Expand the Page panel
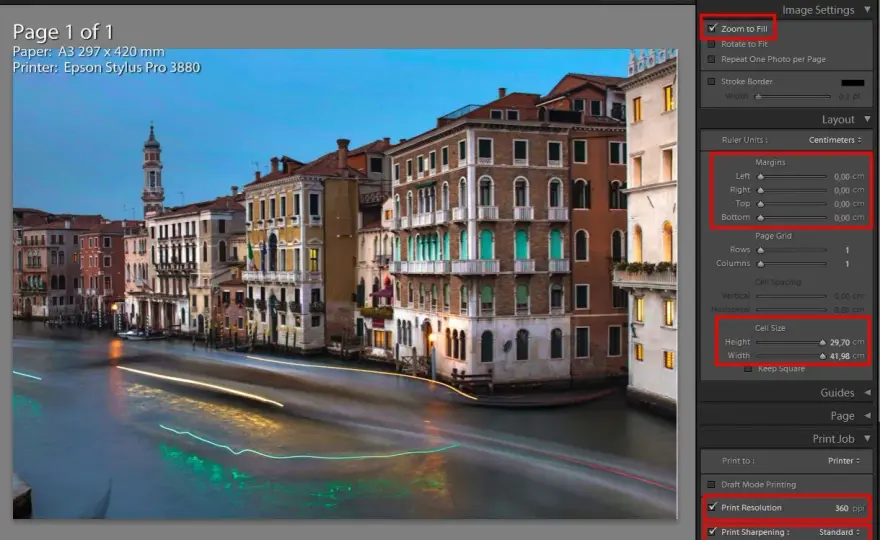 tap(867, 415)
